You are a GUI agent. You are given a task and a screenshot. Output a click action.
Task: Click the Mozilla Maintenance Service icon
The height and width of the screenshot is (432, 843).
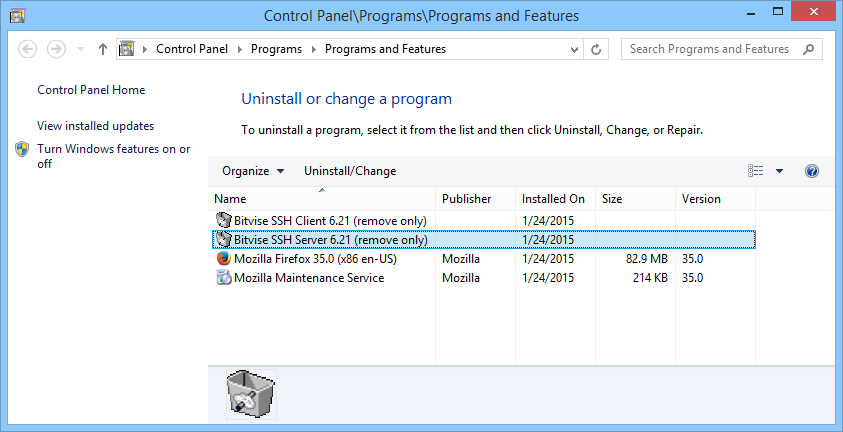point(223,278)
